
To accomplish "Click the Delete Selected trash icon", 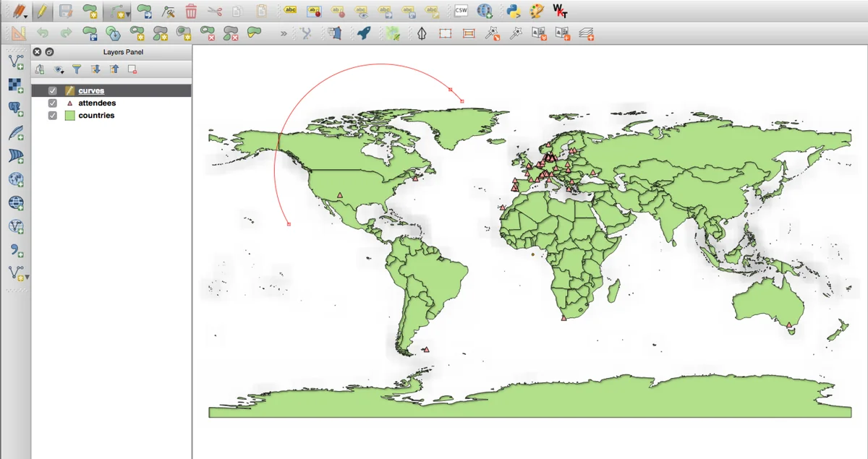I will 191,11.
